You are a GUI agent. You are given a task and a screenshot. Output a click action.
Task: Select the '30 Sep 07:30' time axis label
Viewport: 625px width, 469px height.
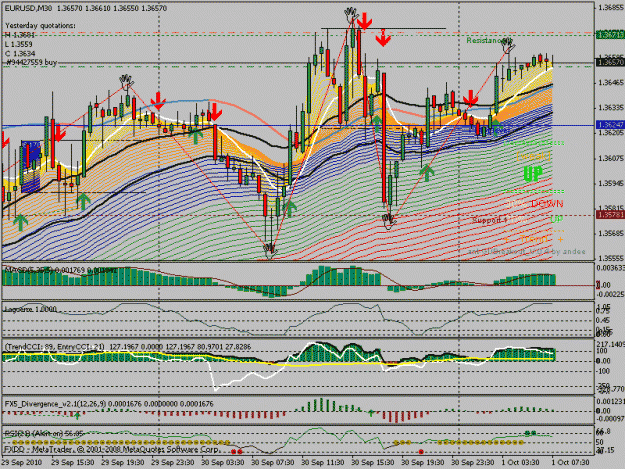(x=273, y=462)
